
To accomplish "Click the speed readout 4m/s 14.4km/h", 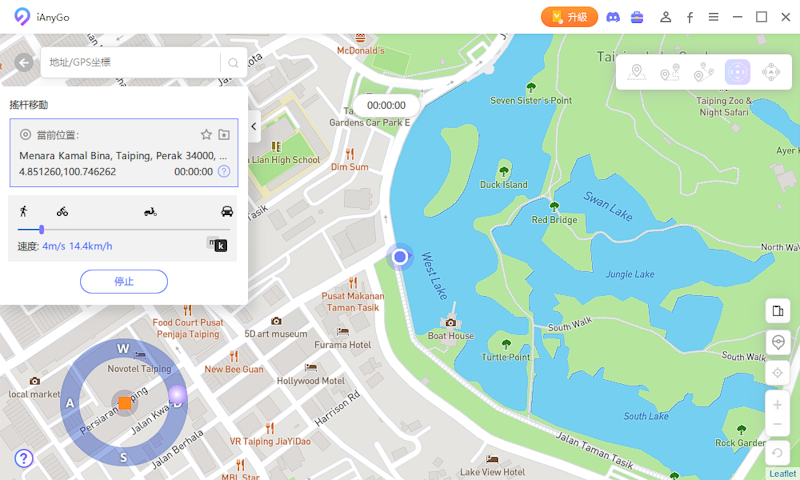I will pos(77,246).
